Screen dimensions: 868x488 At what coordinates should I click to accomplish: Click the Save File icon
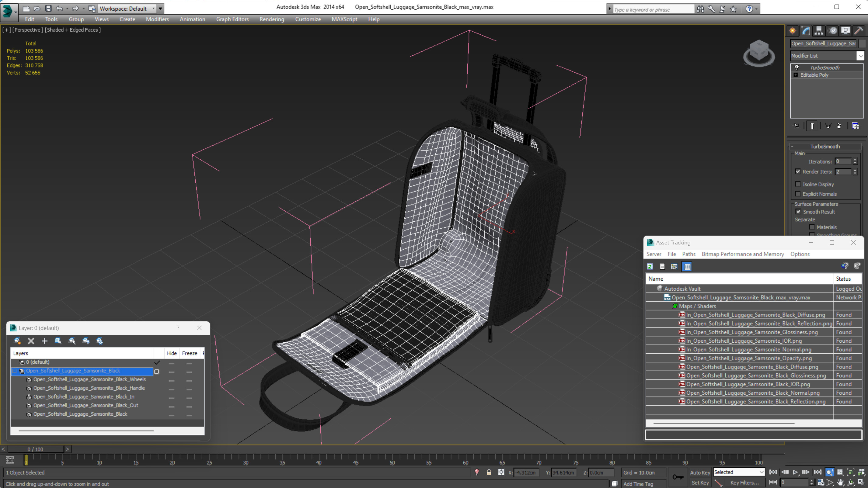(48, 9)
